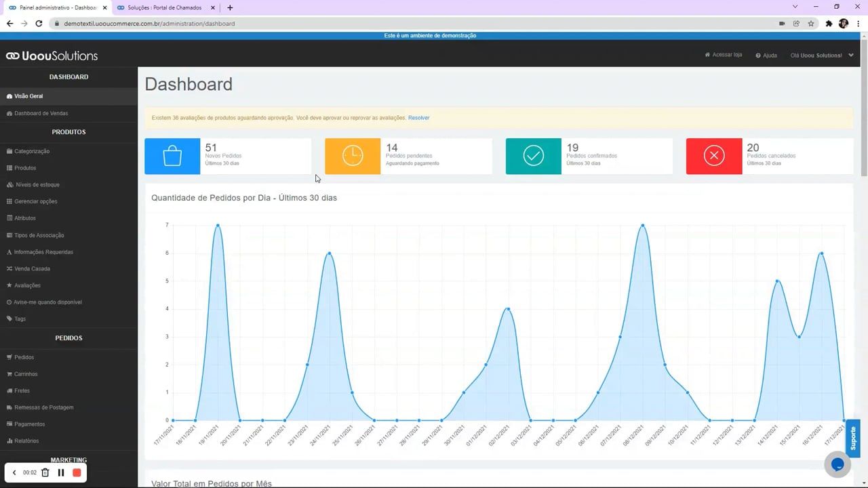
Task: Open the Chrome tab search dropdown arrow
Action: 795,7
